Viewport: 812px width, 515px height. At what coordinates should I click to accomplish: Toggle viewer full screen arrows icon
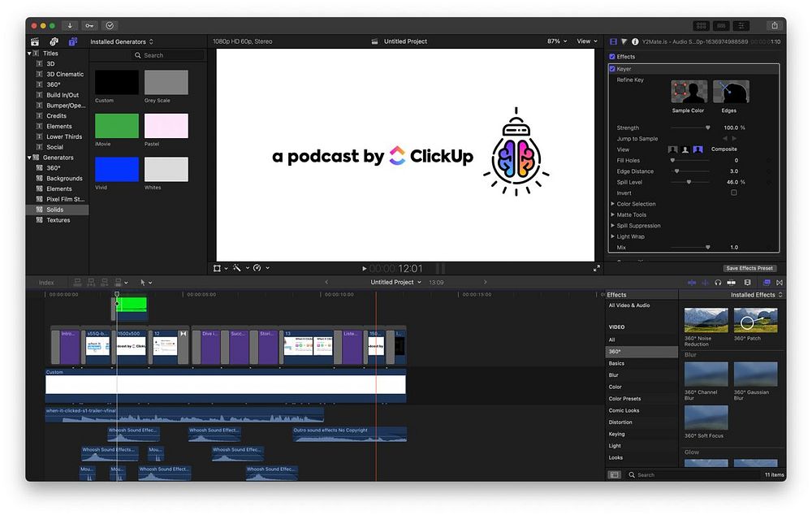[x=597, y=268]
